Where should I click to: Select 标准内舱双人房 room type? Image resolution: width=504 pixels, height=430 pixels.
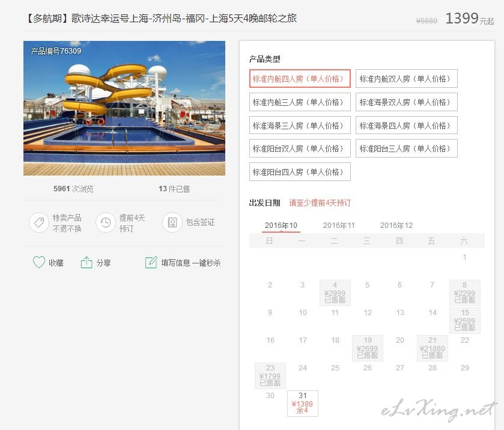tap(406, 79)
